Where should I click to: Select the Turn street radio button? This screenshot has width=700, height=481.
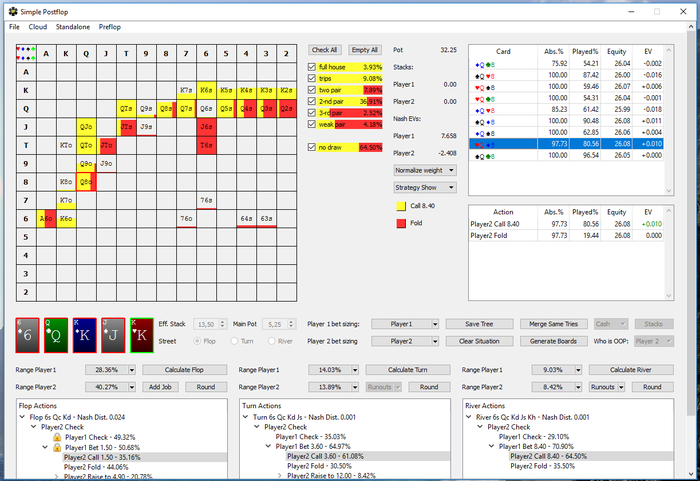point(234,341)
